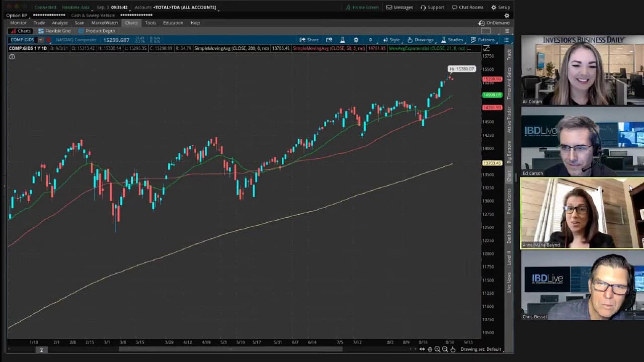Open chart settings gear icon

tap(356, 40)
